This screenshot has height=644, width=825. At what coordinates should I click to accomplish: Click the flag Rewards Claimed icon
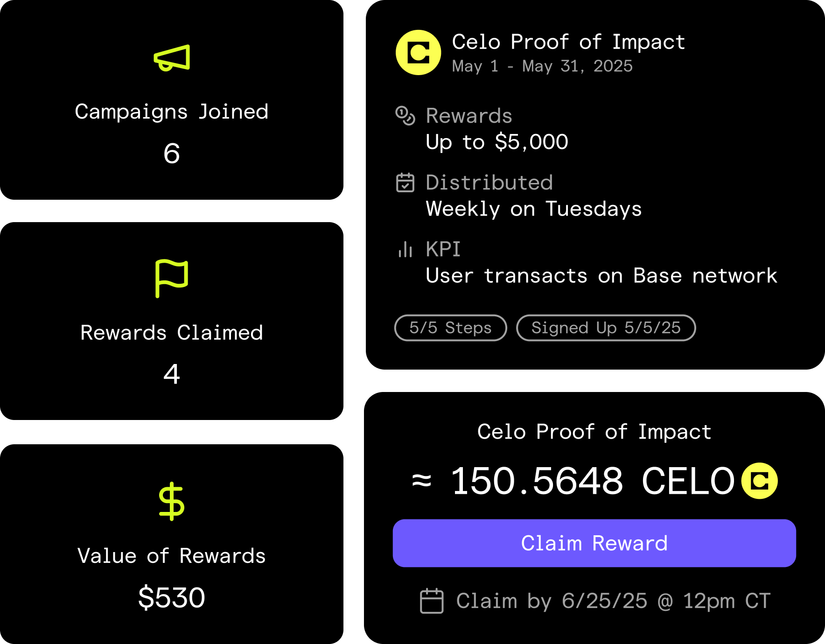[x=171, y=278]
